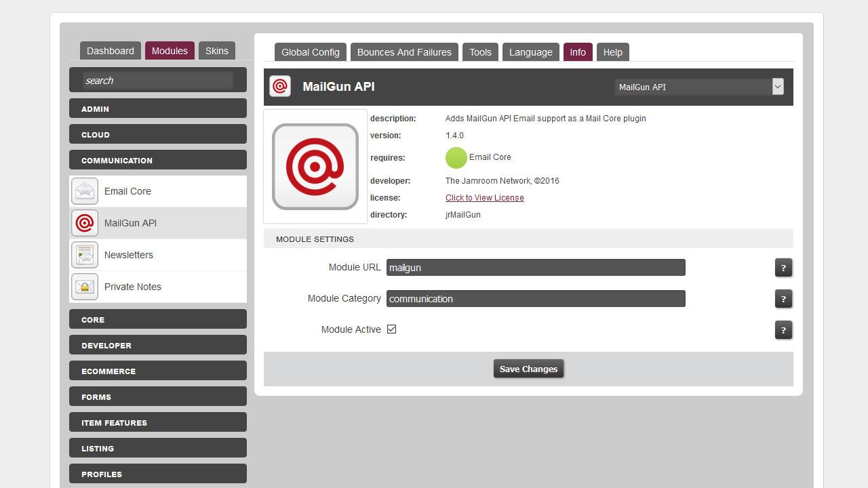
Task: Open help for Module Category field
Action: pyautogui.click(x=783, y=299)
